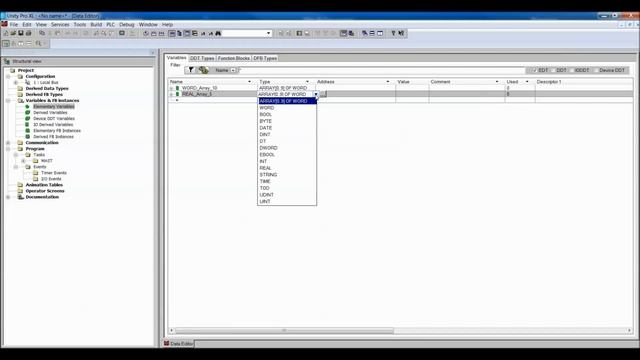Select Elementary FB Instances in the tree
Screen dimensions: 640x360
(57, 131)
